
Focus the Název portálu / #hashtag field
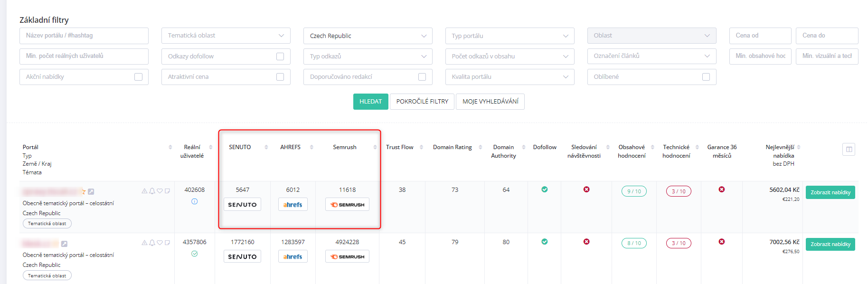(x=84, y=36)
